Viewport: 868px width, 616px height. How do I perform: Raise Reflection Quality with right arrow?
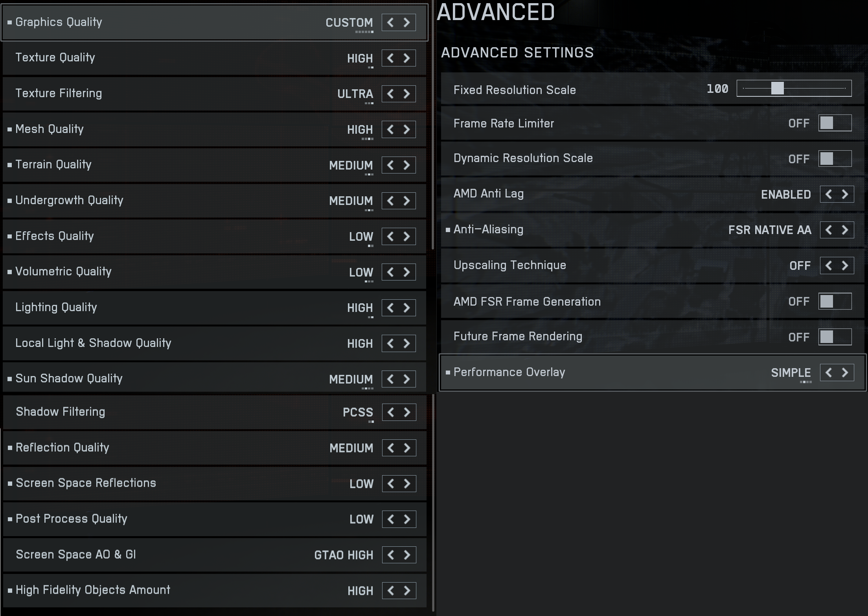point(407,448)
